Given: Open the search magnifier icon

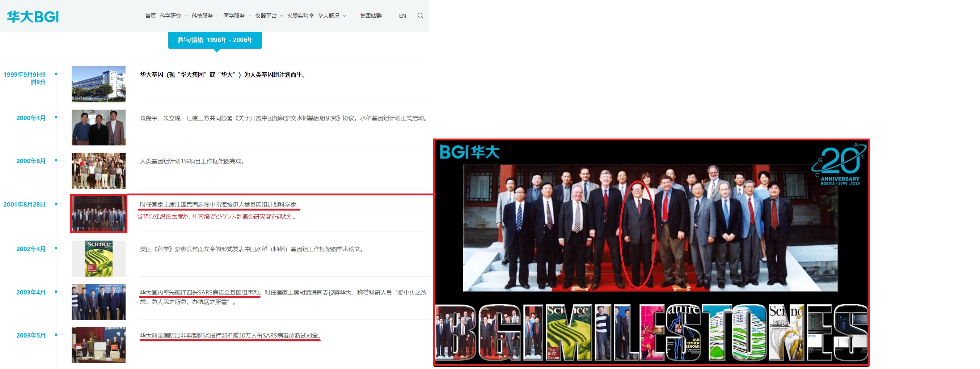Looking at the screenshot, I should [x=420, y=16].
